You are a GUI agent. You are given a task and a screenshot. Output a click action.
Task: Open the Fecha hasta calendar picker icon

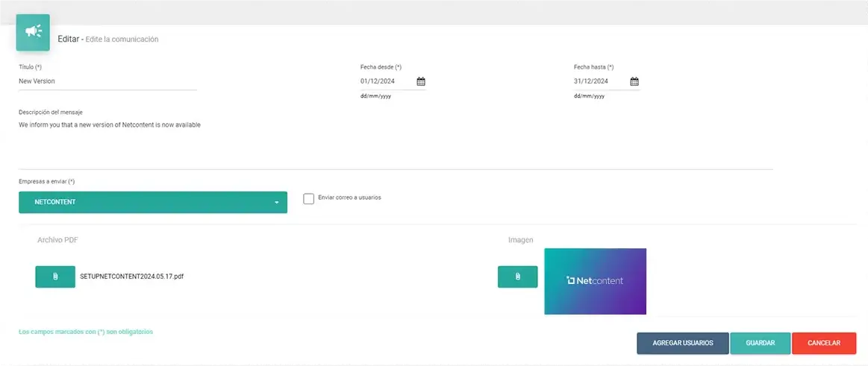[x=634, y=81]
